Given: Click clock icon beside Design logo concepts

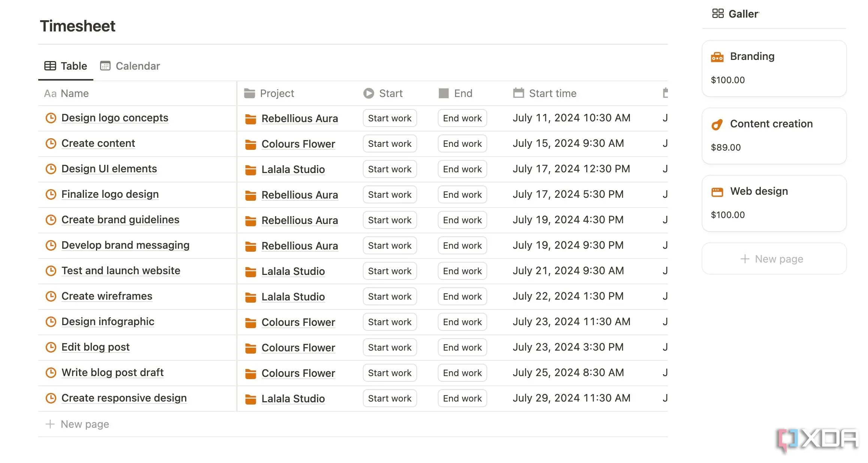Looking at the screenshot, I should [x=51, y=118].
